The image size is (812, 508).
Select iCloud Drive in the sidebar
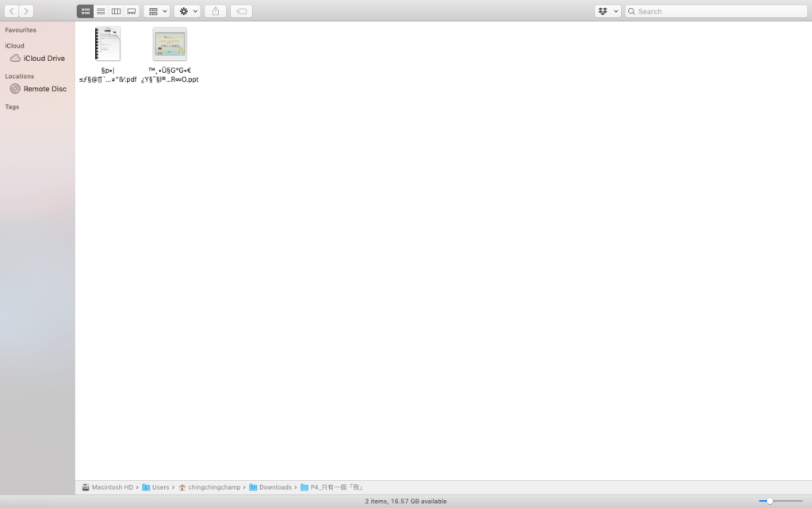[x=44, y=59]
